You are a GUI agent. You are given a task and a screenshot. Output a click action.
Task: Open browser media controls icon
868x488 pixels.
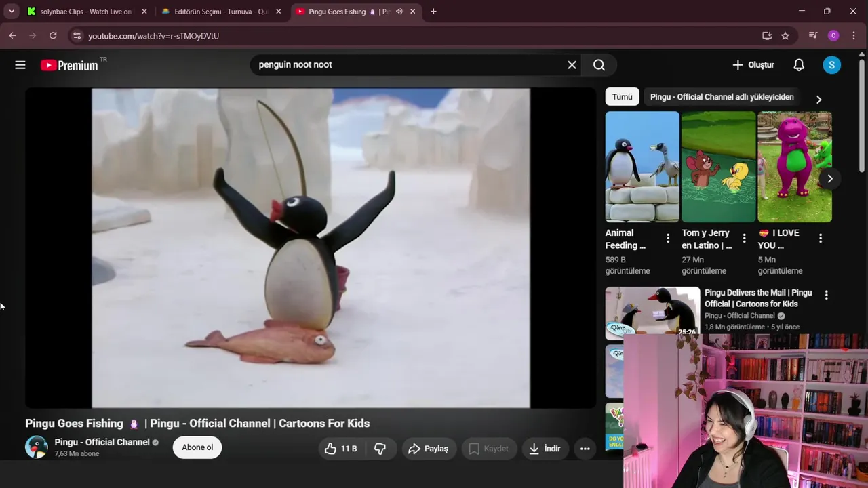click(x=813, y=35)
